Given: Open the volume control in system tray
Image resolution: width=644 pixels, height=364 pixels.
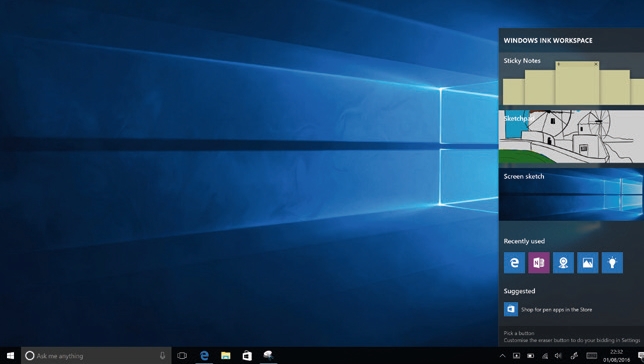Looking at the screenshot, I should click(x=558, y=356).
